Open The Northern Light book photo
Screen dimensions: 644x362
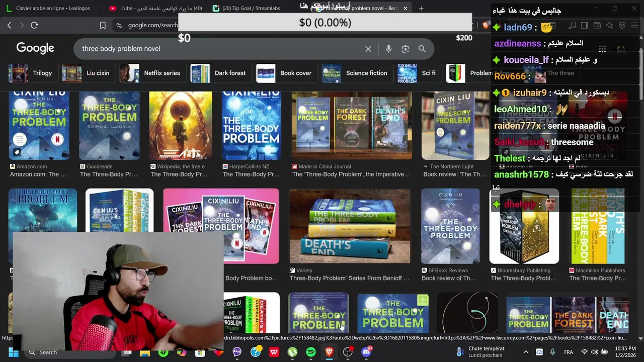(455, 125)
